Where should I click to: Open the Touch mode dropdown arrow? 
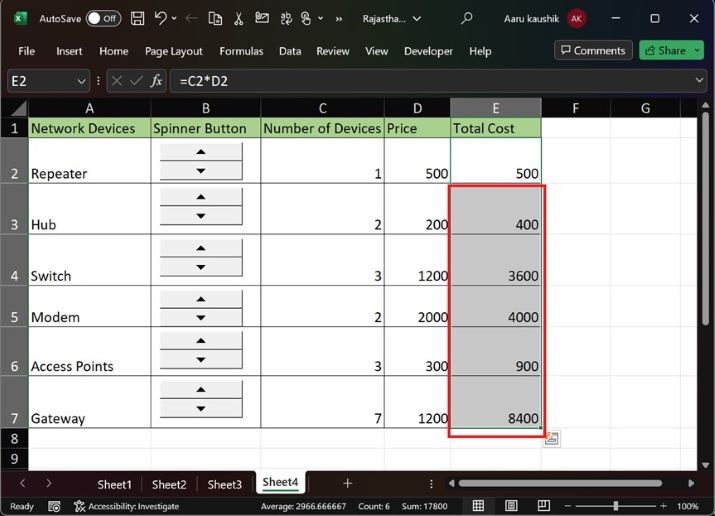321,19
